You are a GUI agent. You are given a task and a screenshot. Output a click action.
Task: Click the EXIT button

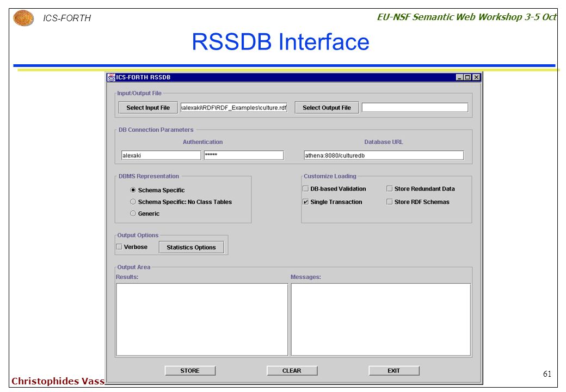(x=394, y=371)
